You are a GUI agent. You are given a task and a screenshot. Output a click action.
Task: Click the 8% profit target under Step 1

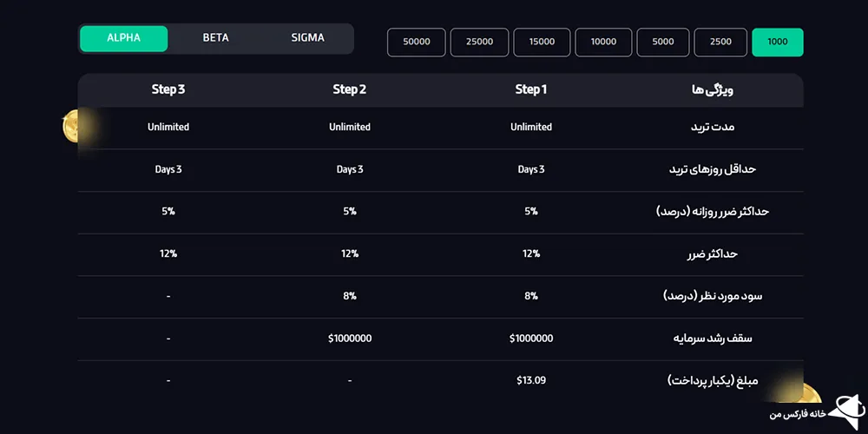531,296
